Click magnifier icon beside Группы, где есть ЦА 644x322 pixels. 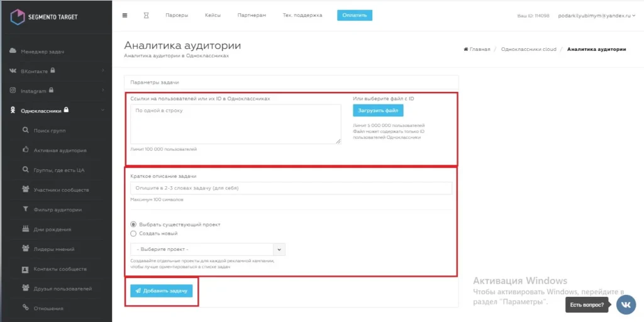(x=25, y=170)
